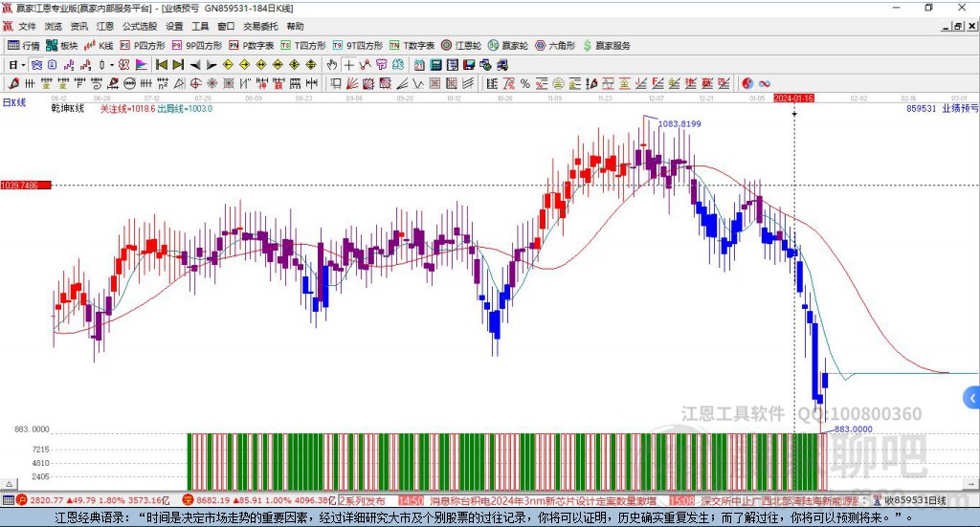Click the blue infinity symbol icon
The width and height of the screenshot is (980, 527).
(x=765, y=83)
